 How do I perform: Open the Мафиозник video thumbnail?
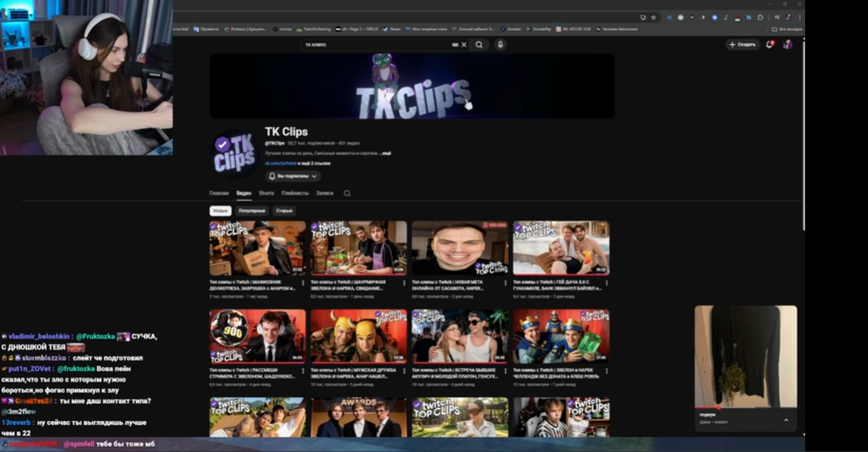click(257, 248)
